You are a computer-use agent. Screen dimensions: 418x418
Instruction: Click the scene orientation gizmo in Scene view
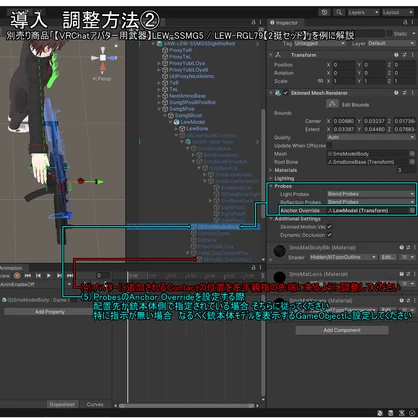[x=103, y=58]
